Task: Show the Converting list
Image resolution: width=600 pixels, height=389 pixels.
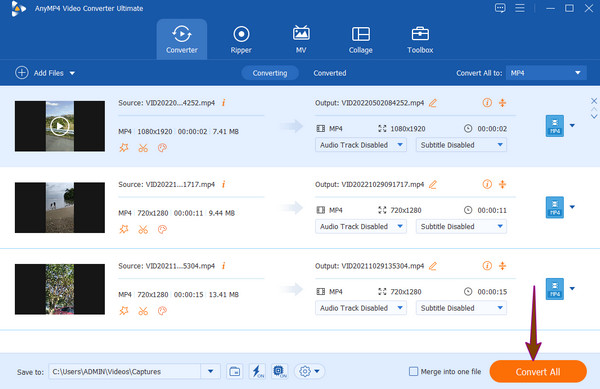Action: [x=270, y=73]
